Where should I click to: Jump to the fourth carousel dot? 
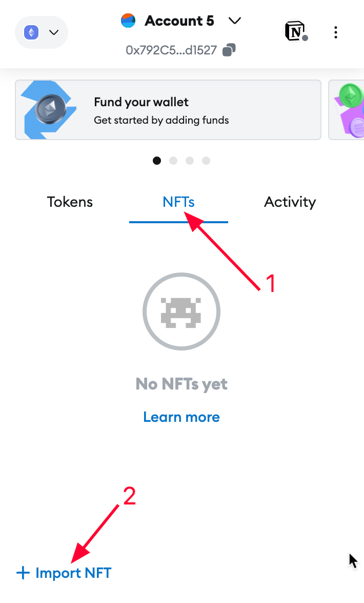(x=206, y=161)
